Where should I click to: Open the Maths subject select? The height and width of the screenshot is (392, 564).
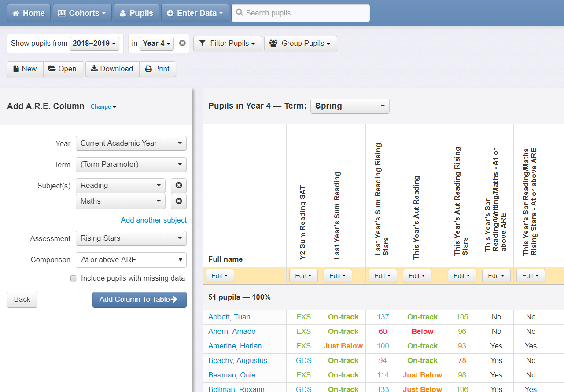(x=121, y=201)
